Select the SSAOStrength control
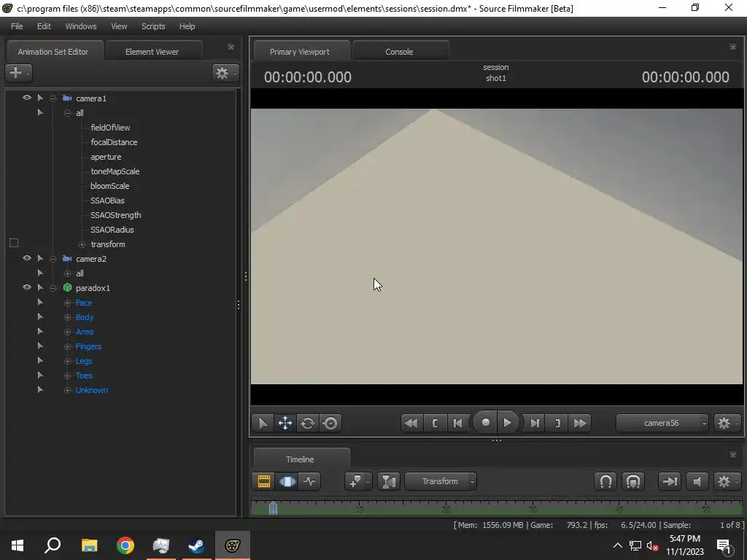 click(x=116, y=215)
